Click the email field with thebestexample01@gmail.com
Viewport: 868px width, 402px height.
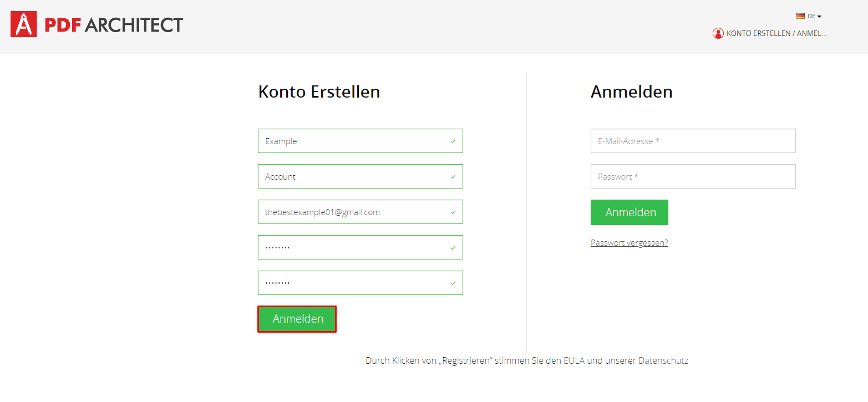click(x=361, y=212)
